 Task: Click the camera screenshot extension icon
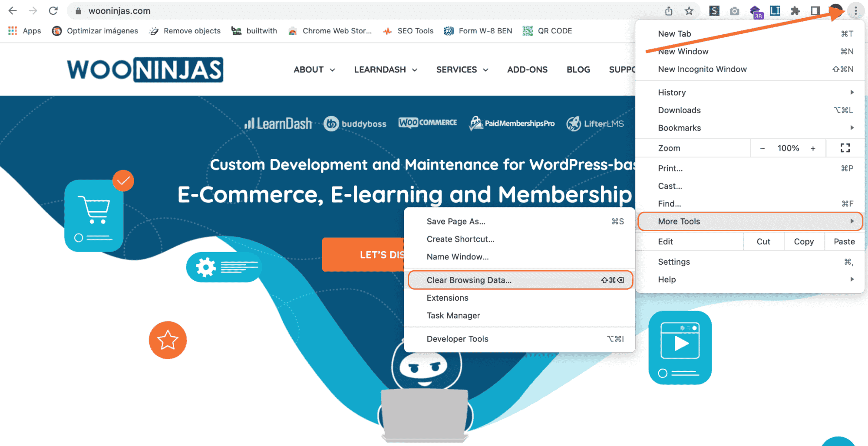click(735, 11)
